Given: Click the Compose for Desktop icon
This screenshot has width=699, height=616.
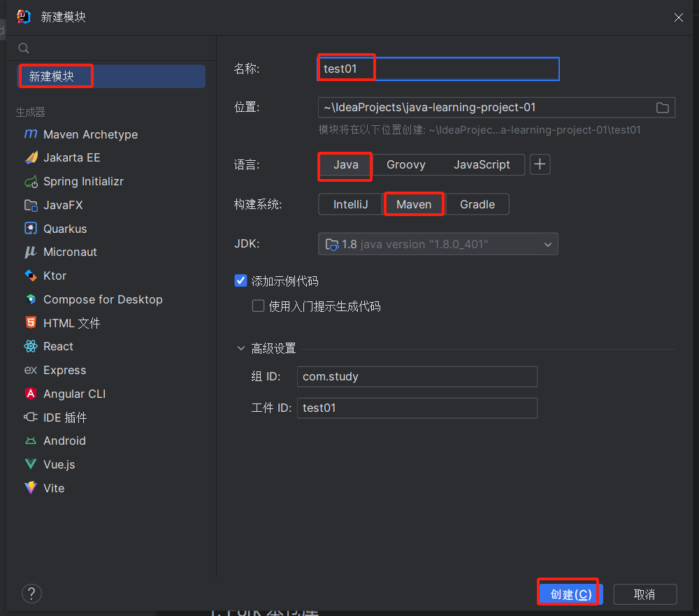Looking at the screenshot, I should [x=31, y=299].
